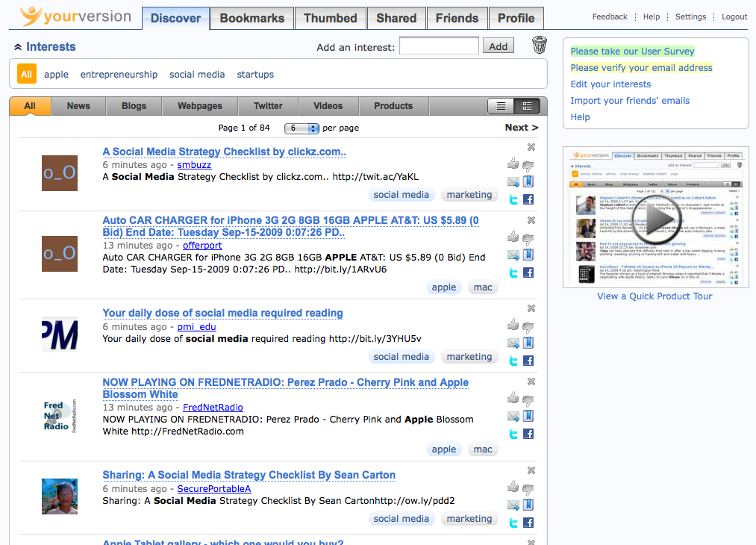Filter results by the social media interest

(197, 74)
